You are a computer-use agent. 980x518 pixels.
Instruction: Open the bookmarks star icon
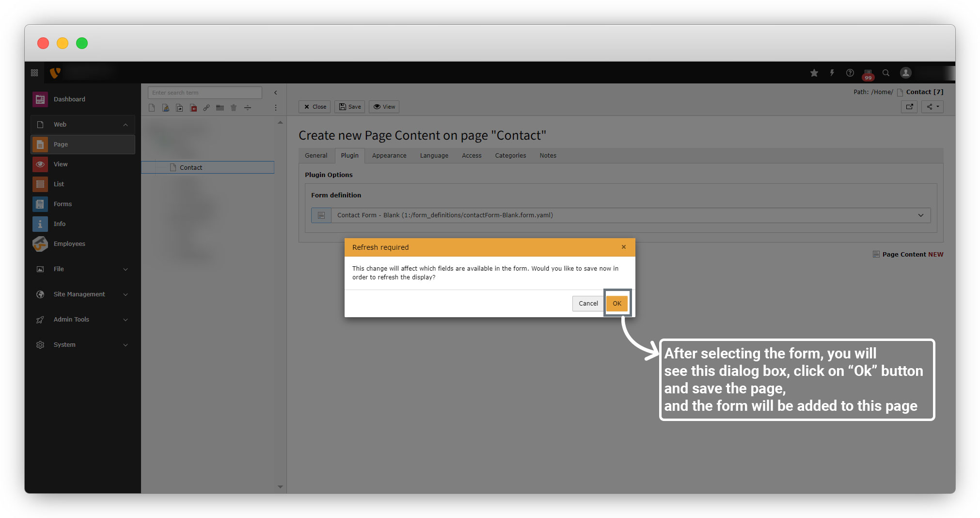click(x=814, y=73)
